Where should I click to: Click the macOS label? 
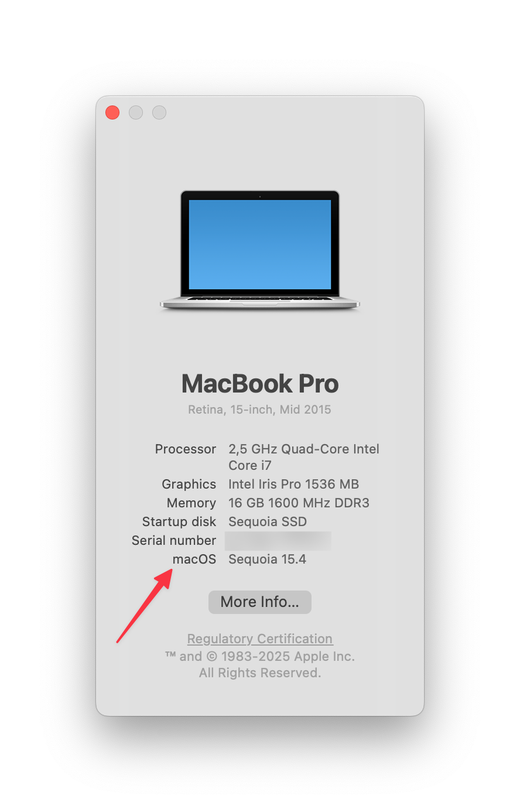point(194,559)
